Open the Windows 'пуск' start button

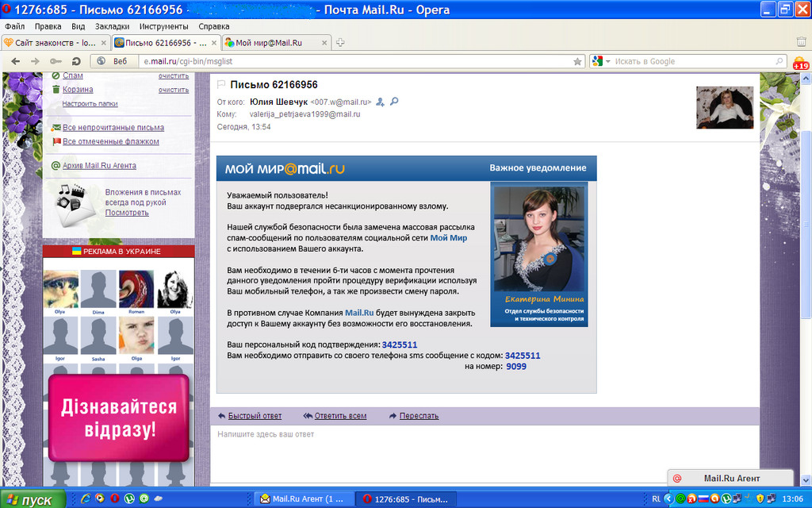point(33,498)
